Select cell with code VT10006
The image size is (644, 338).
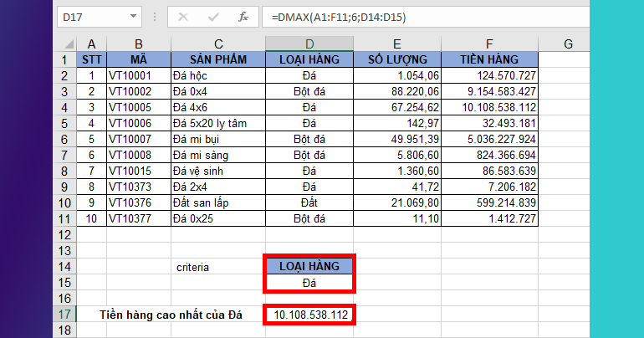pyautogui.click(x=139, y=123)
